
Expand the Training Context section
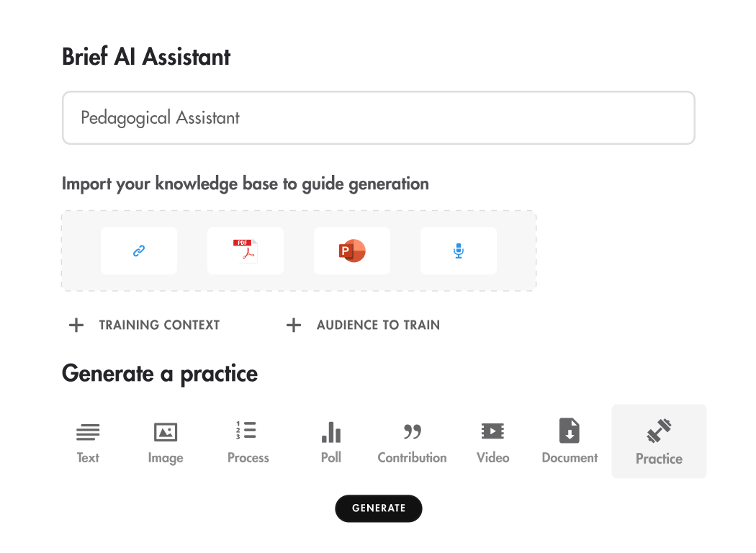(x=159, y=325)
